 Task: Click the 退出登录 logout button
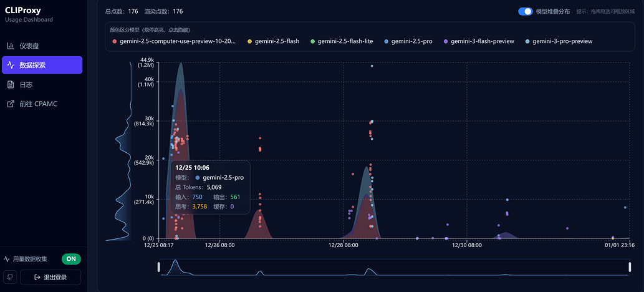(50, 277)
